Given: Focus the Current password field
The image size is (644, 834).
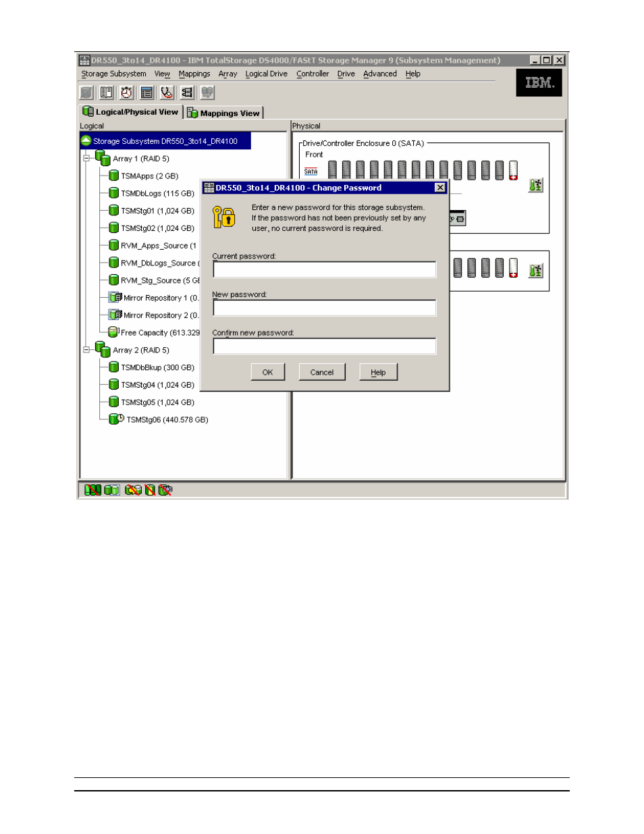Looking at the screenshot, I should click(x=324, y=269).
